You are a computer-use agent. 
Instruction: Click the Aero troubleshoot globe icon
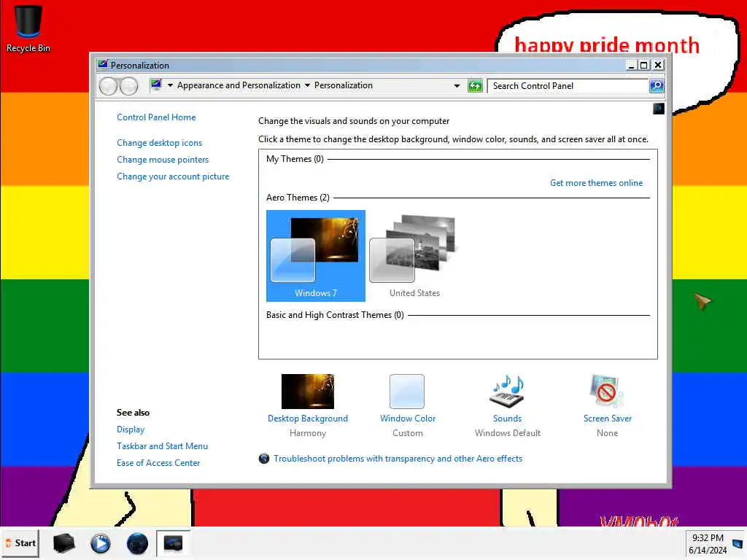click(x=264, y=459)
